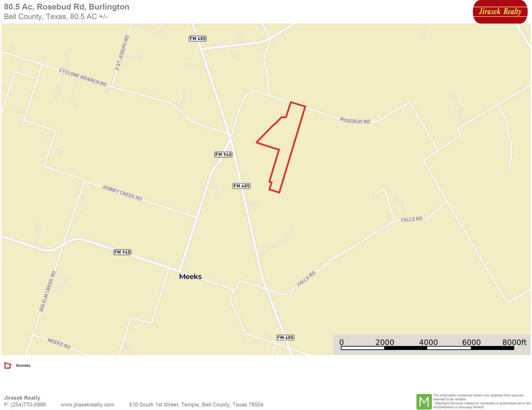Click the map scale bar
The height and width of the screenshot is (410, 532).
427,348
